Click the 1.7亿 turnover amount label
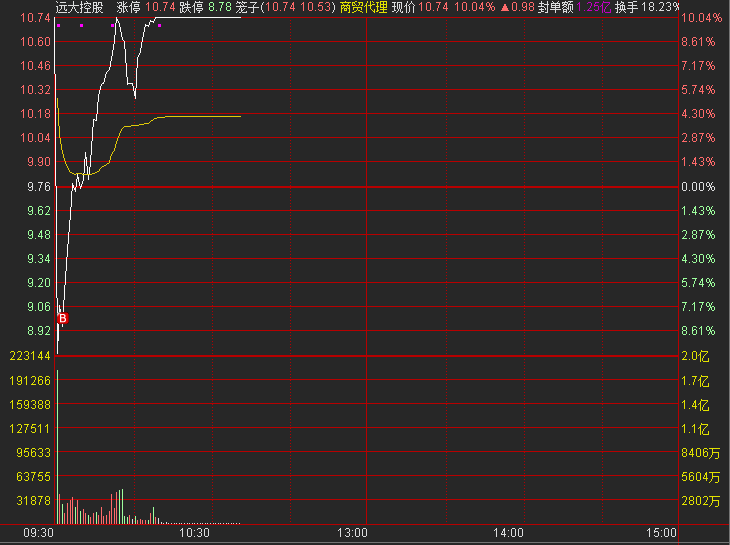This screenshot has height=545, width=730. click(x=696, y=381)
